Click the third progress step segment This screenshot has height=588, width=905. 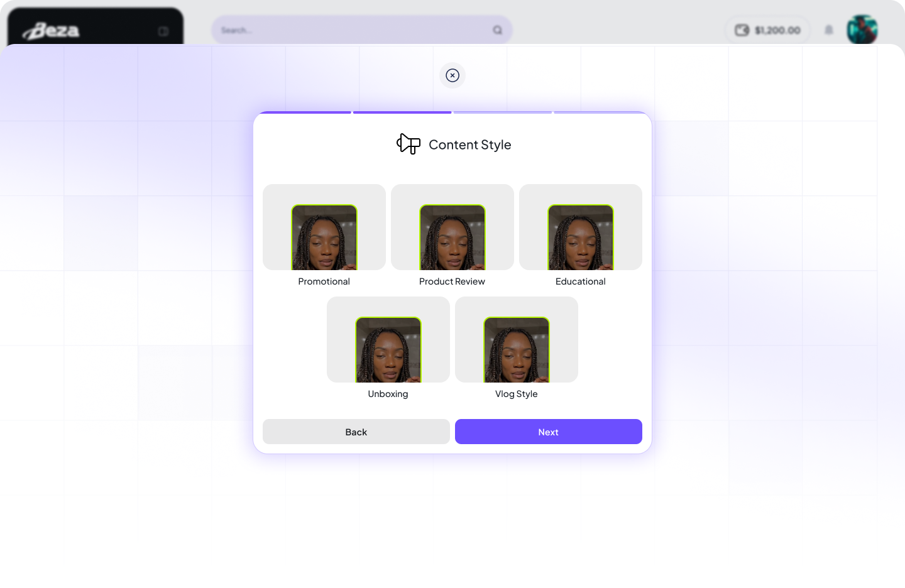503,112
